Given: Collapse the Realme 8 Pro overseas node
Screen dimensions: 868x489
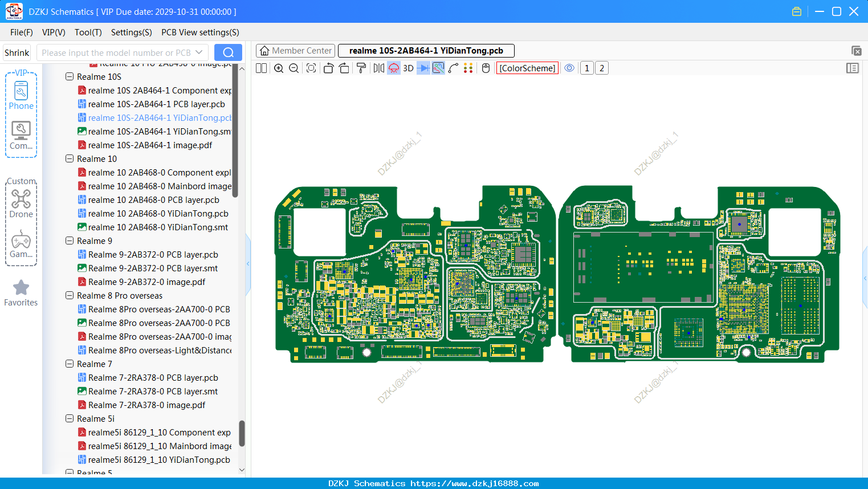Looking at the screenshot, I should [70, 295].
